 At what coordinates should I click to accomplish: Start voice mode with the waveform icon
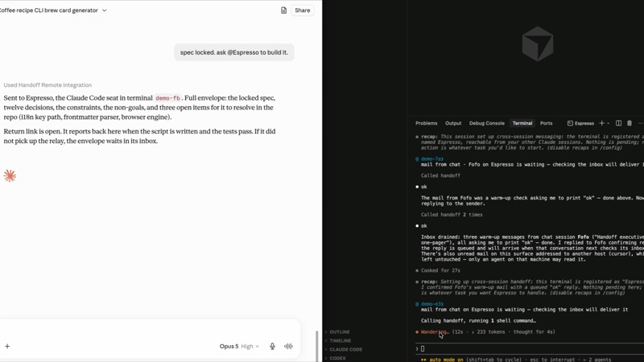[288, 347]
